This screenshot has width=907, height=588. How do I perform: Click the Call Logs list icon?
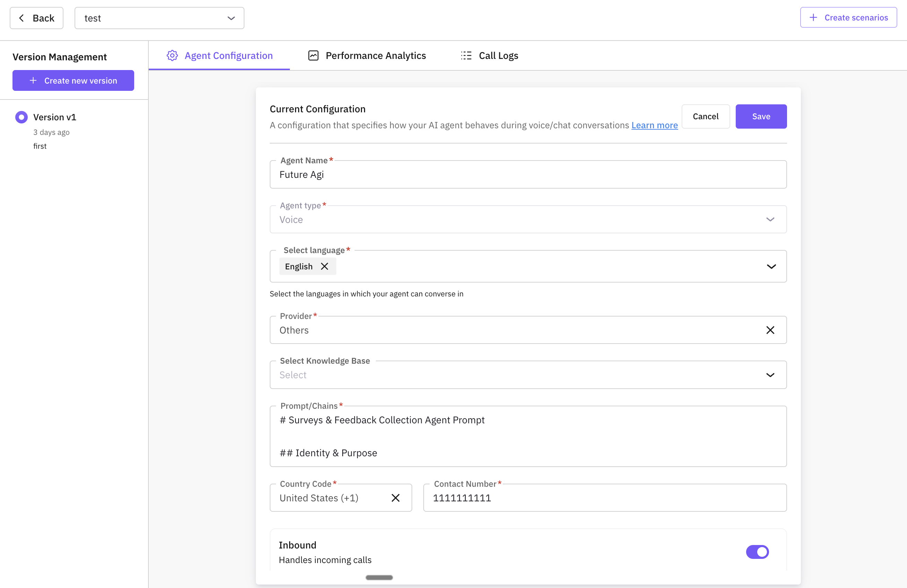pos(466,55)
